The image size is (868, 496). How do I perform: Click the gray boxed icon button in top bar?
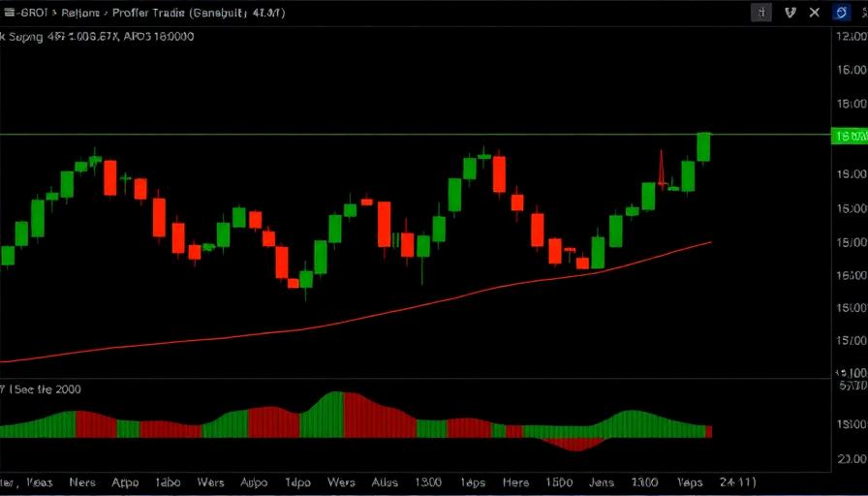coord(761,13)
